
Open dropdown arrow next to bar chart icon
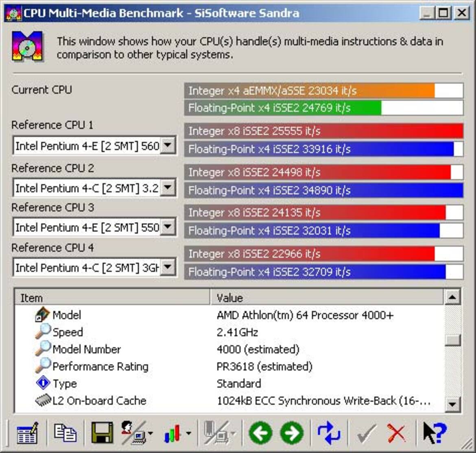click(x=188, y=433)
